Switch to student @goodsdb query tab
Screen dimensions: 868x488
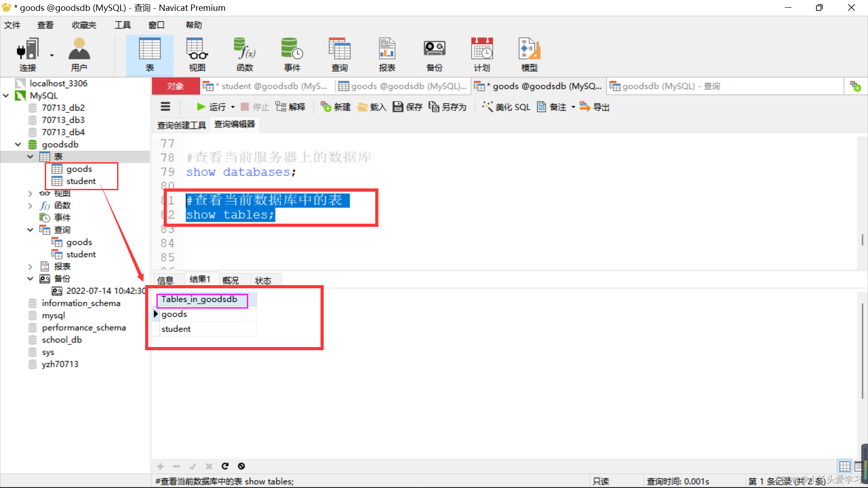click(267, 86)
